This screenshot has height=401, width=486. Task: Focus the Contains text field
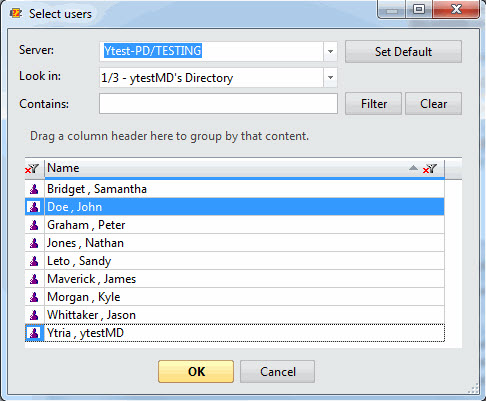pos(218,104)
